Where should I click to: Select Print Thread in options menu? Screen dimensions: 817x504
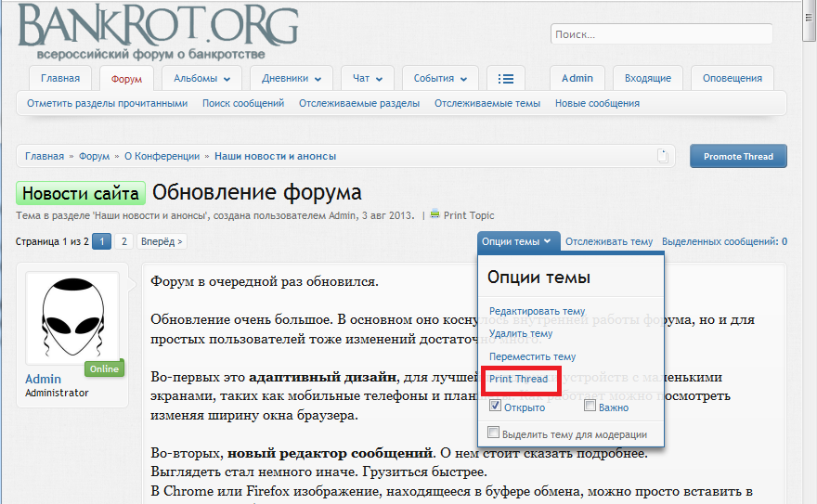click(x=518, y=379)
